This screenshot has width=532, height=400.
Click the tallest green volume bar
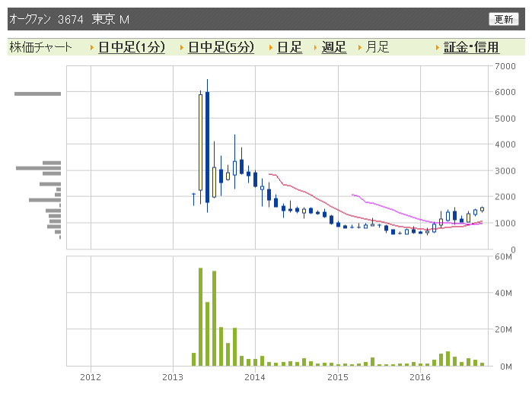200,317
